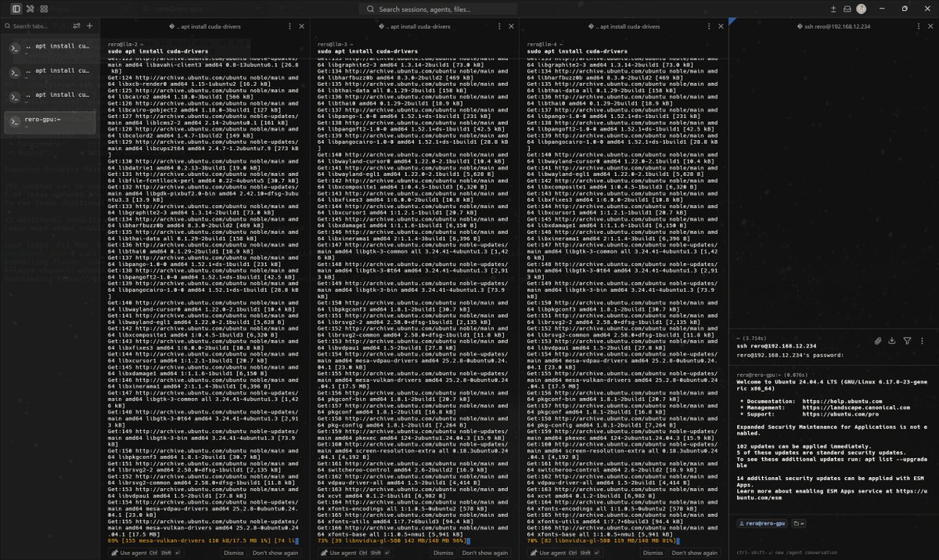Click the Welcome to Ubuntu 24.04.4 LTS line

[x=831, y=384]
